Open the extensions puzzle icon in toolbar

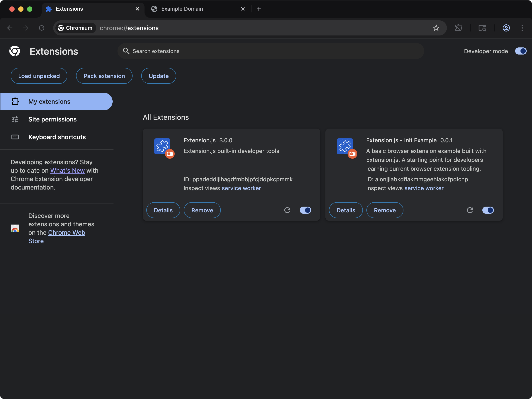coord(458,28)
